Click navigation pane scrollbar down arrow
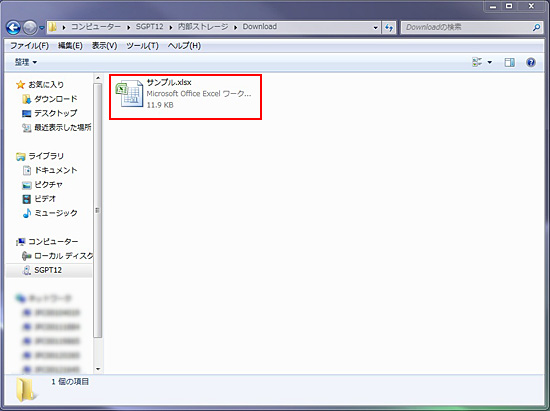The height and width of the screenshot is (411, 550). [x=98, y=369]
